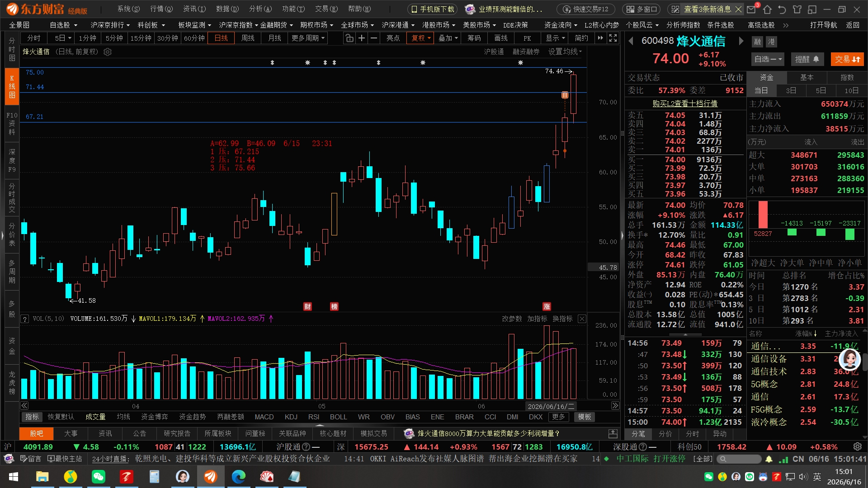Open fullscreen chart view icon
868x488 pixels.
pyautogui.click(x=613, y=38)
